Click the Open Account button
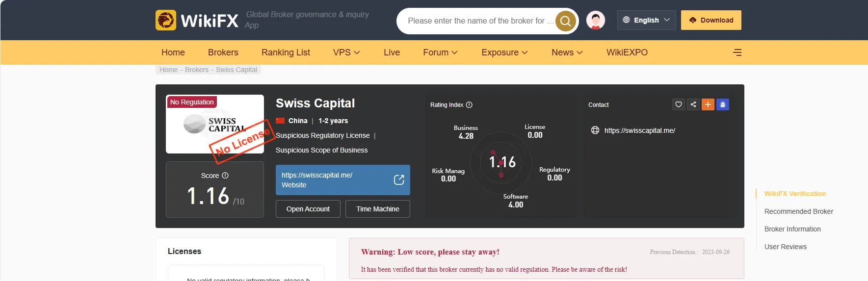The image size is (868, 281). (308, 209)
